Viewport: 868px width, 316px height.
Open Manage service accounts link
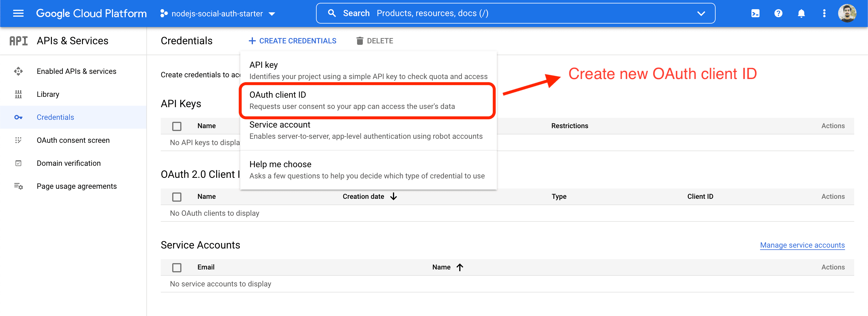(x=802, y=245)
